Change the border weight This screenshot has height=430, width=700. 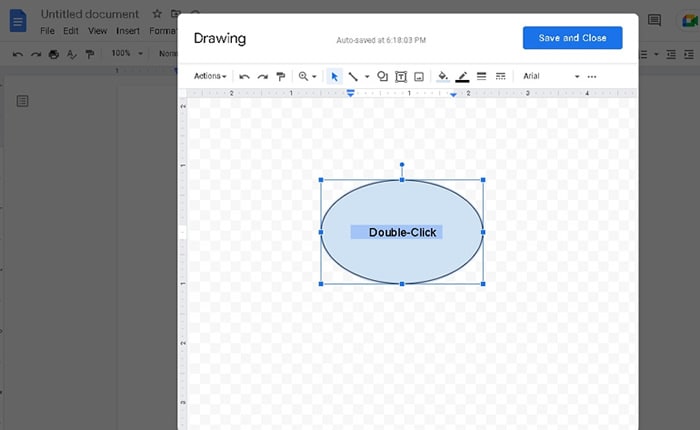click(481, 76)
